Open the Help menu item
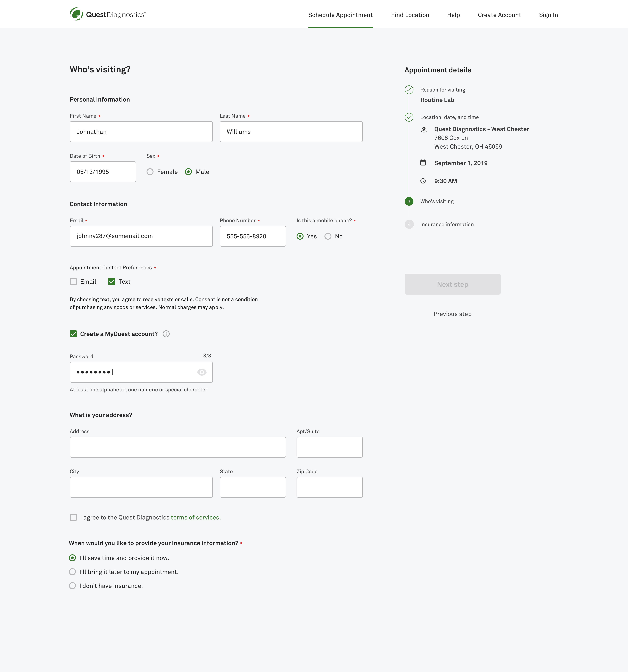The image size is (628, 672). (453, 15)
